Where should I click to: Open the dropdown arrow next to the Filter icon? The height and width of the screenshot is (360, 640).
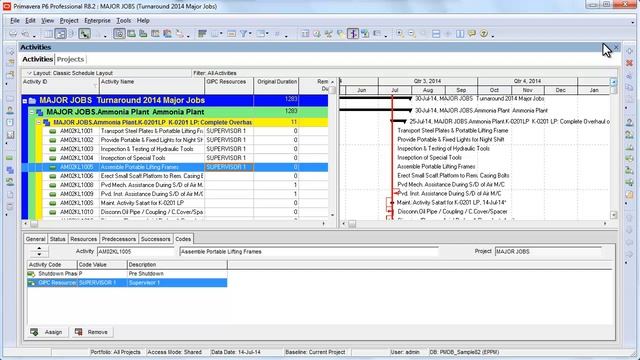coord(250,34)
